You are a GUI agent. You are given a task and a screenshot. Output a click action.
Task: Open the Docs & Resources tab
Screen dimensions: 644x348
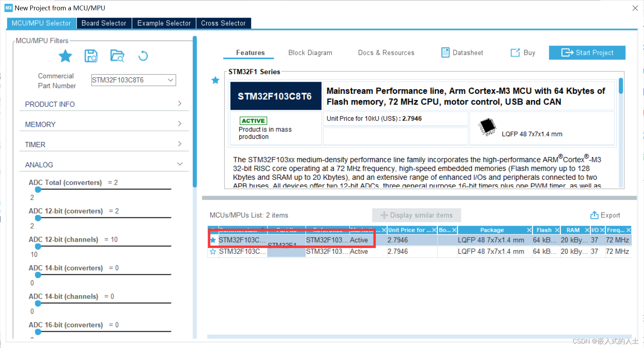coord(386,53)
